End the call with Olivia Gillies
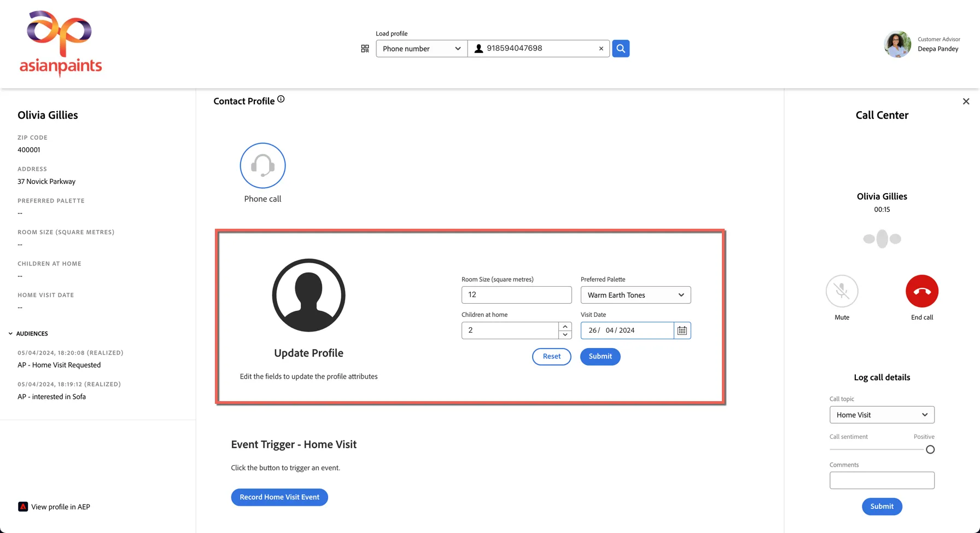This screenshot has height=533, width=980. pyautogui.click(x=922, y=291)
